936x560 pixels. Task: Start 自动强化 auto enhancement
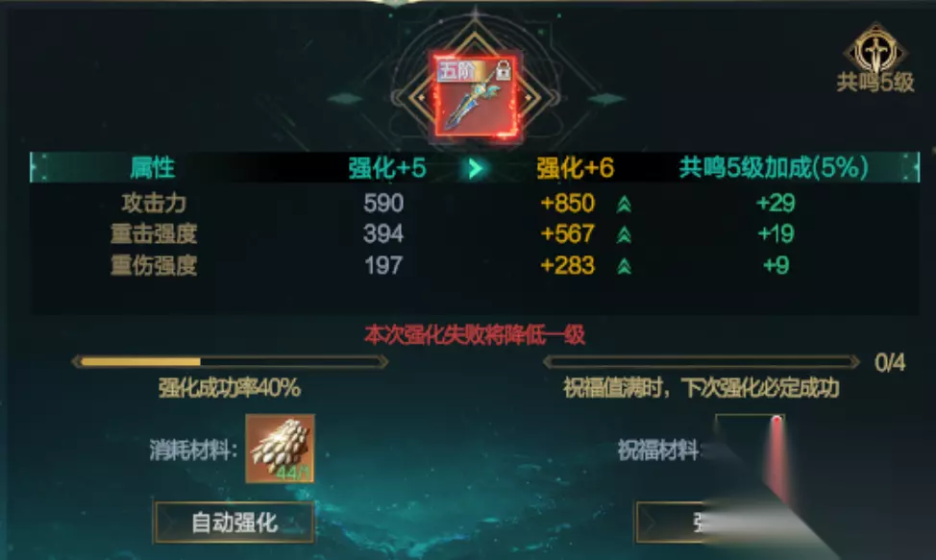234,523
